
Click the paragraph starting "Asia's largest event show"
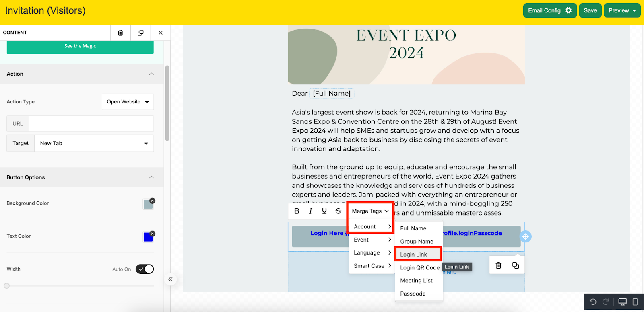point(406,131)
